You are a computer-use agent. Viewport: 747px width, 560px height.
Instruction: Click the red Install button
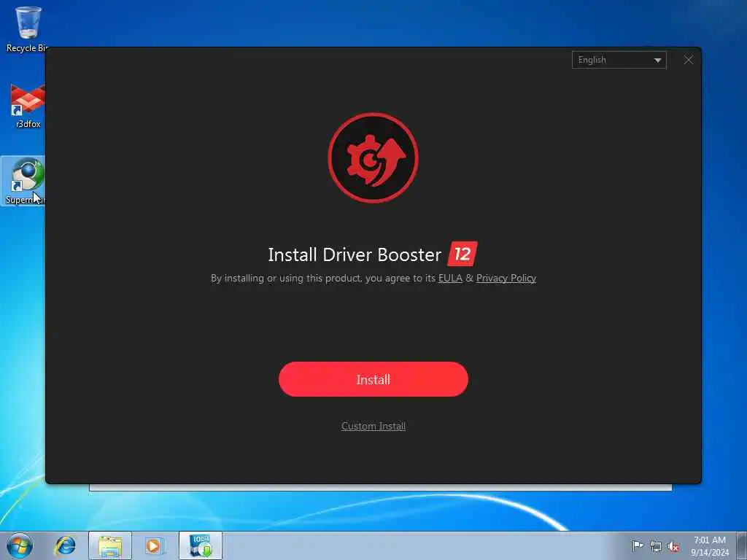click(x=373, y=379)
